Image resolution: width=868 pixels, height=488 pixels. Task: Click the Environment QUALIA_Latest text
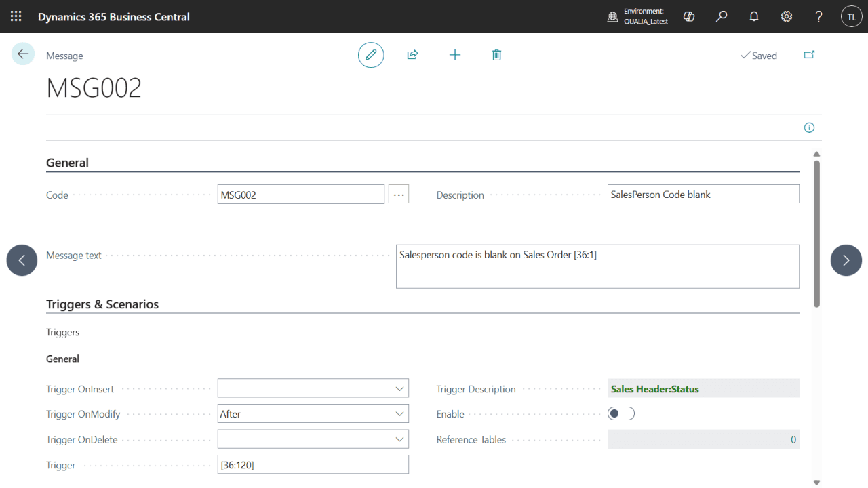tap(646, 16)
